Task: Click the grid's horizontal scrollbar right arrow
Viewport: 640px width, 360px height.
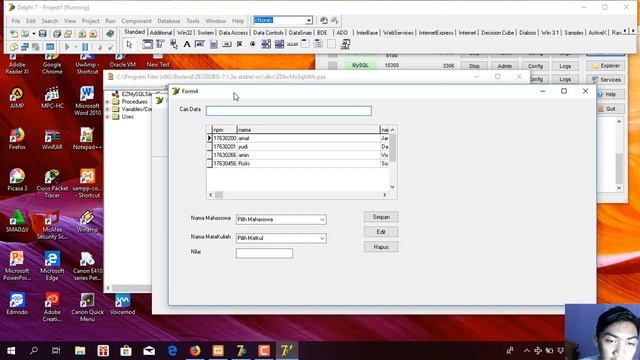Action: [x=384, y=195]
